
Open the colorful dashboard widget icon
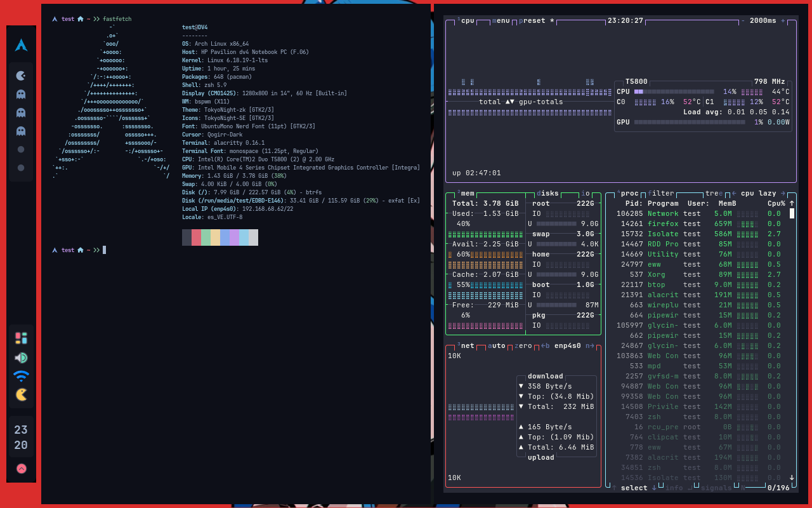click(22, 338)
